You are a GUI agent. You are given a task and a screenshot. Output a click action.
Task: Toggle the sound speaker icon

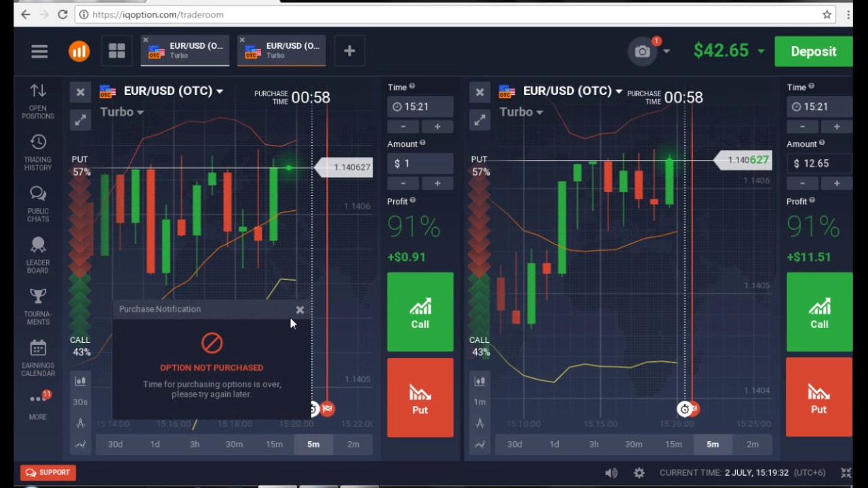611,472
